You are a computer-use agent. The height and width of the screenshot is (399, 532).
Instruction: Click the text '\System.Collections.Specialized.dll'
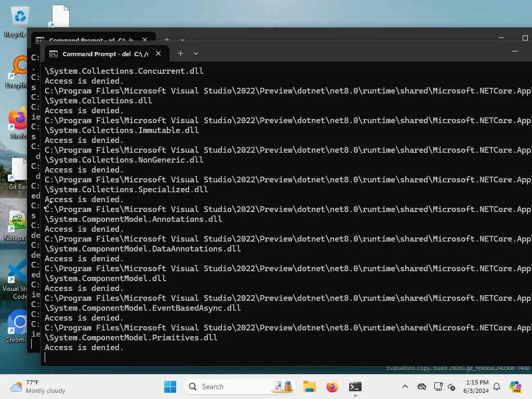[126, 189]
